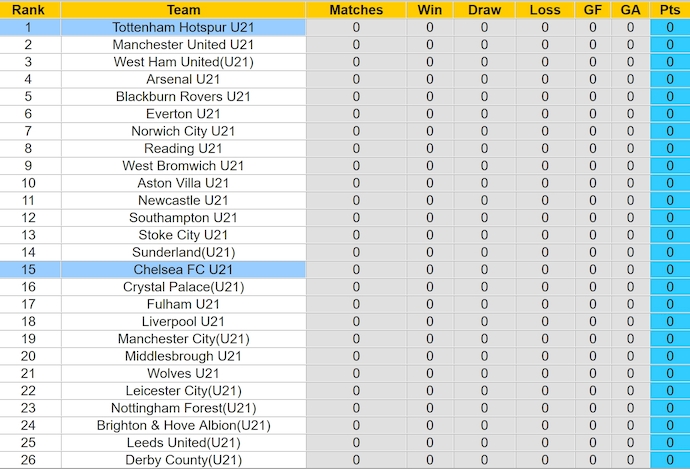Open the Arsenal U21 team link
This screenshot has width=690, height=469.
pyautogui.click(x=183, y=79)
